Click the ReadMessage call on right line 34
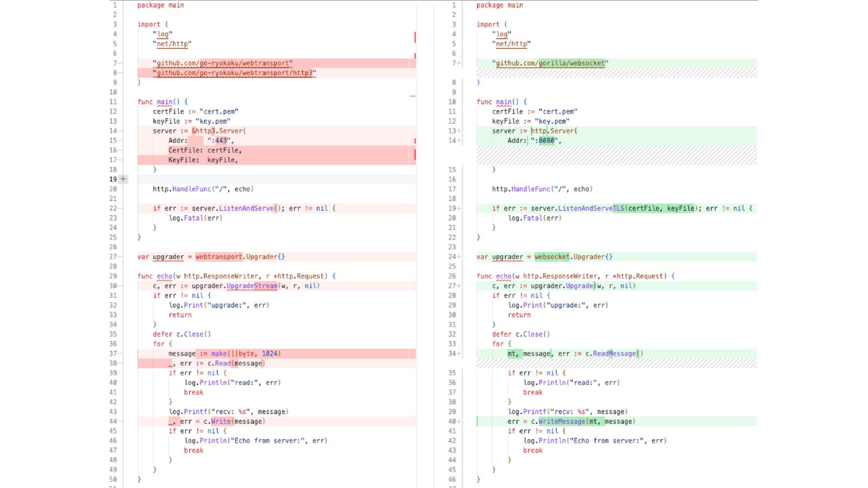Screen dimensions: 868x488 (x=614, y=354)
